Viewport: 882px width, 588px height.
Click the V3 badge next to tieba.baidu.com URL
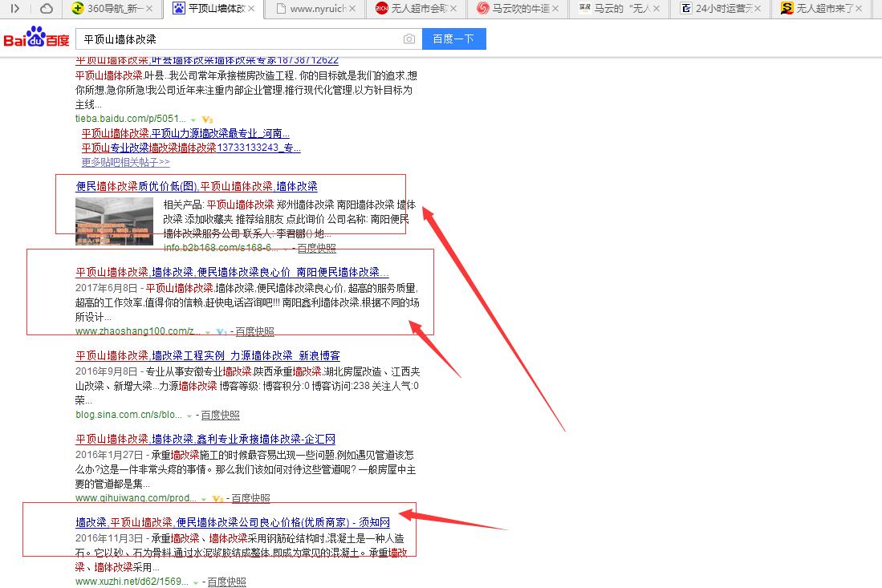(207, 120)
